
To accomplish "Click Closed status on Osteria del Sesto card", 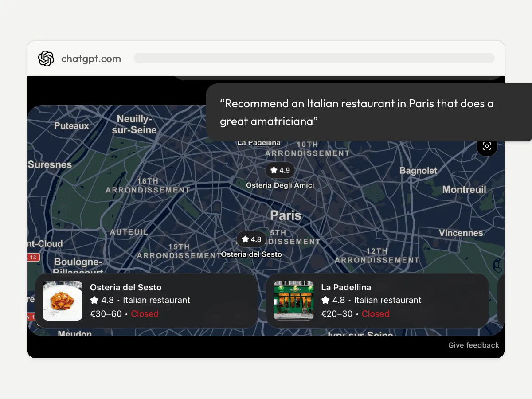I will 145,314.
